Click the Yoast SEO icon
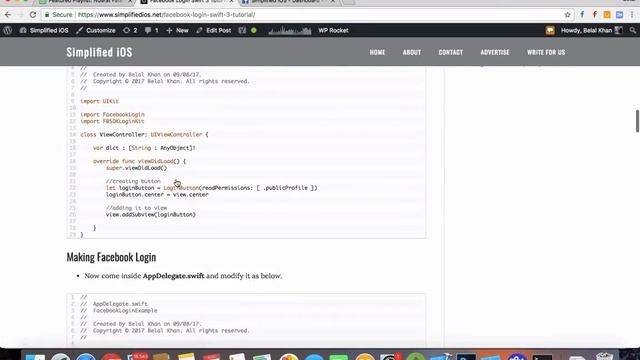Screen dimensions: 640x360 242,30
